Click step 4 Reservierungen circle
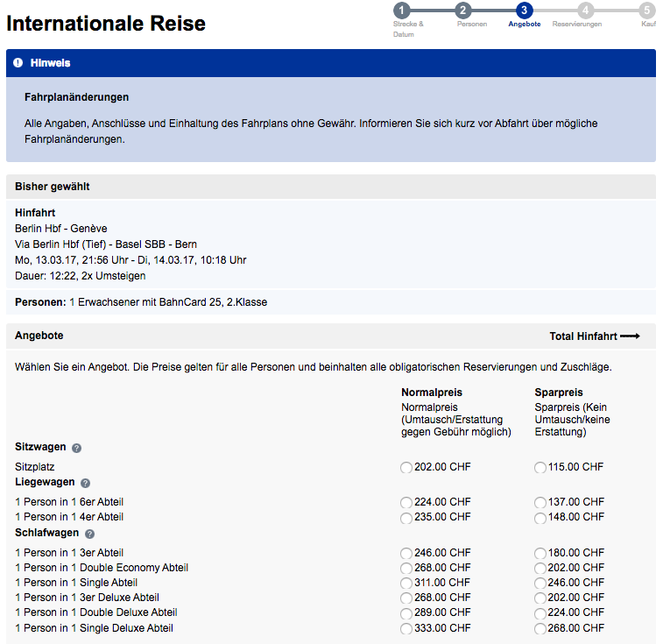Screen dimensions: 663x644 click(585, 11)
